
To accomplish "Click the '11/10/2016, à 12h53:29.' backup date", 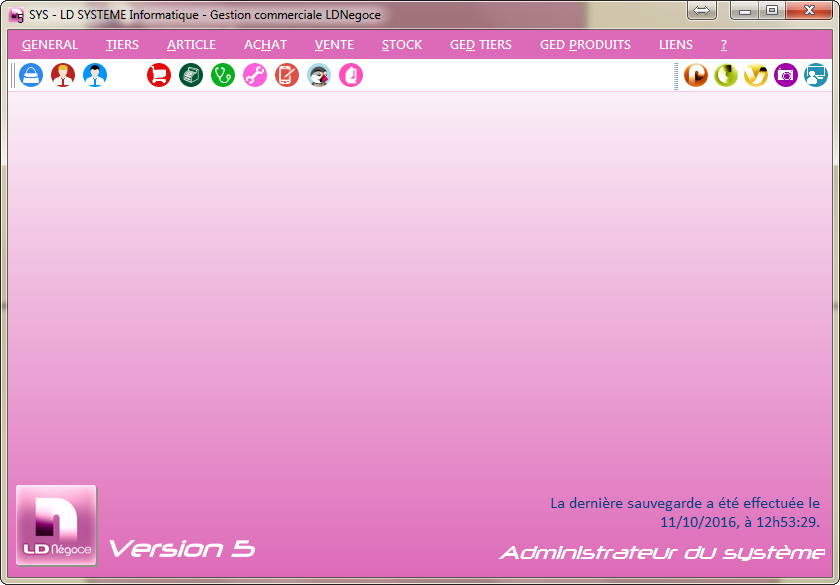I will coord(740,522).
